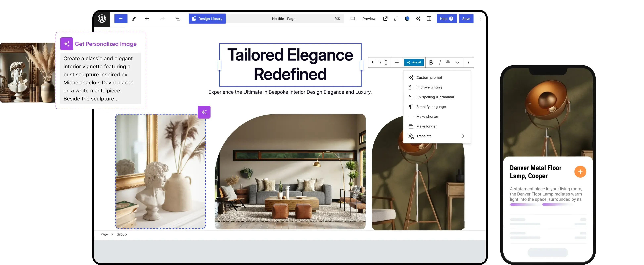644x265 pixels.
Task: Click the No title · Page command bar
Action: pyautogui.click(x=285, y=19)
